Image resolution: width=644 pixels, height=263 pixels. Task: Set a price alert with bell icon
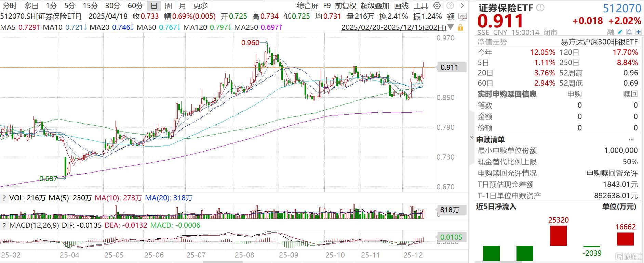[x=629, y=32]
